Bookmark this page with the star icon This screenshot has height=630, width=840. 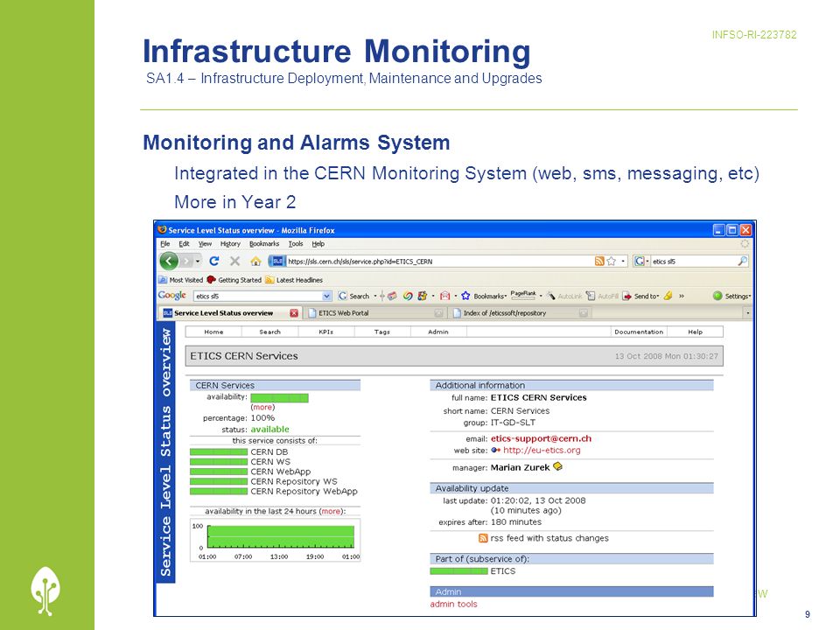click(x=612, y=262)
